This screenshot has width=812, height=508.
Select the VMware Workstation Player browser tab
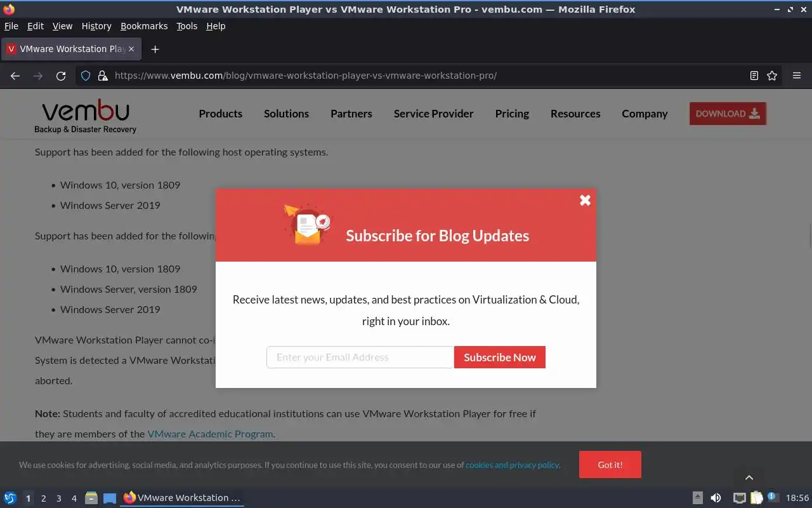[x=71, y=49]
